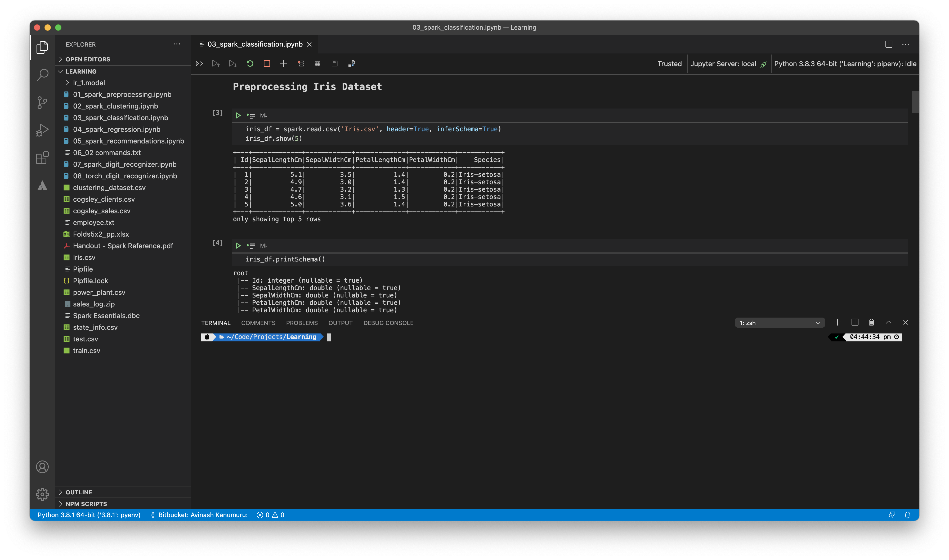Click Jupyter Server: local link
949x560 pixels.
point(723,64)
